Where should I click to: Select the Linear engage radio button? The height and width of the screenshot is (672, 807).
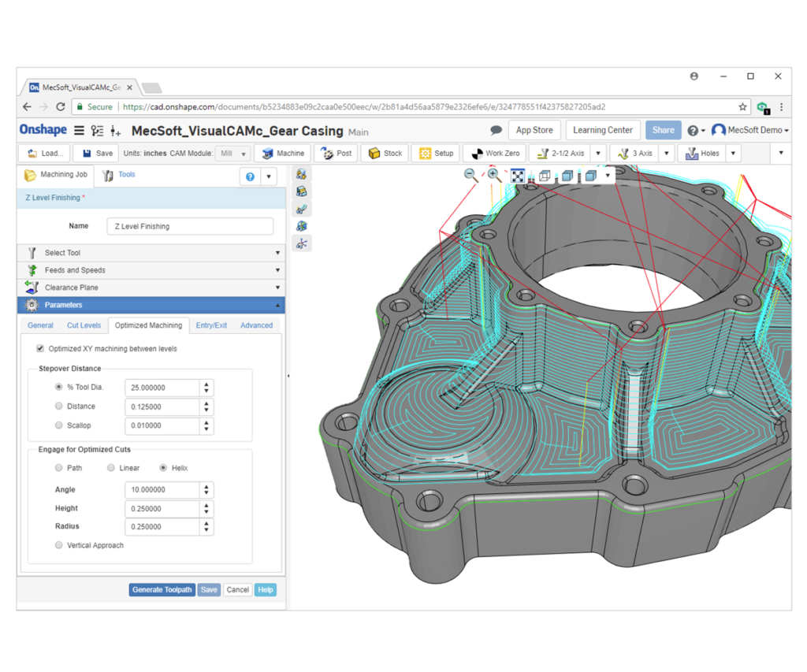tap(111, 468)
